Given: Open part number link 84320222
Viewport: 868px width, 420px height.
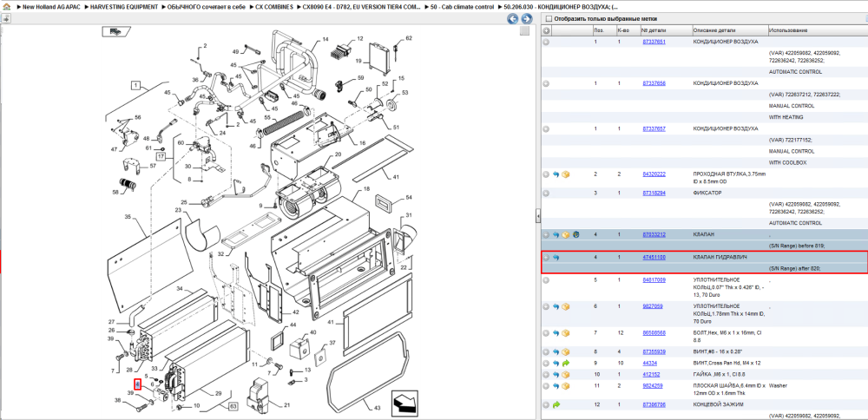Looking at the screenshot, I should click(x=654, y=174).
